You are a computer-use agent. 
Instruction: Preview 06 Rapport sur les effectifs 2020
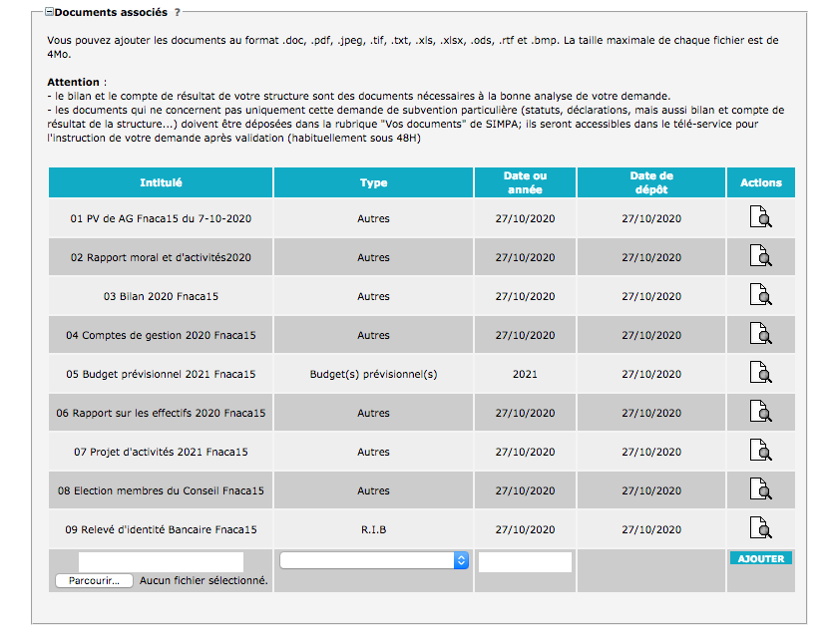(x=760, y=413)
